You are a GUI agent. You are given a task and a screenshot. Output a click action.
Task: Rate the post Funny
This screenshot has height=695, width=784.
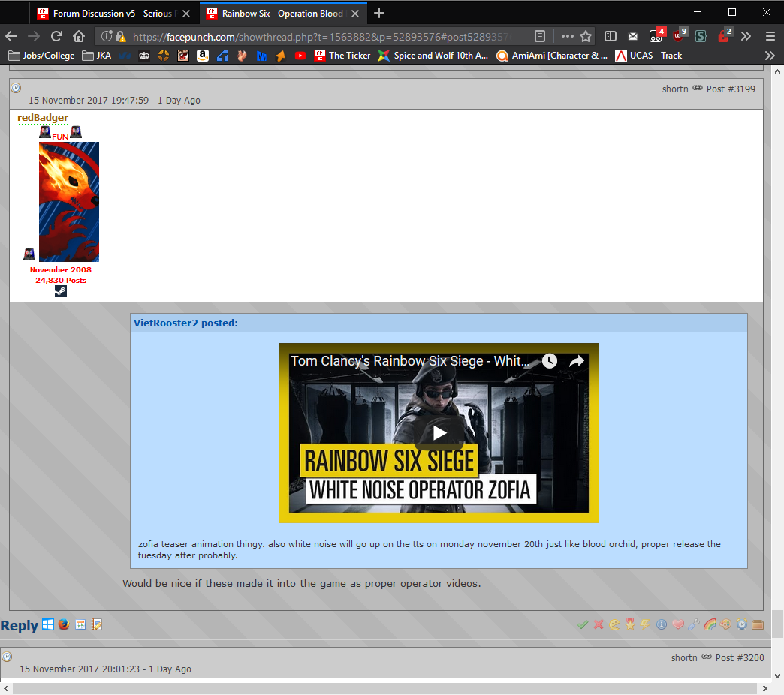tap(614, 624)
